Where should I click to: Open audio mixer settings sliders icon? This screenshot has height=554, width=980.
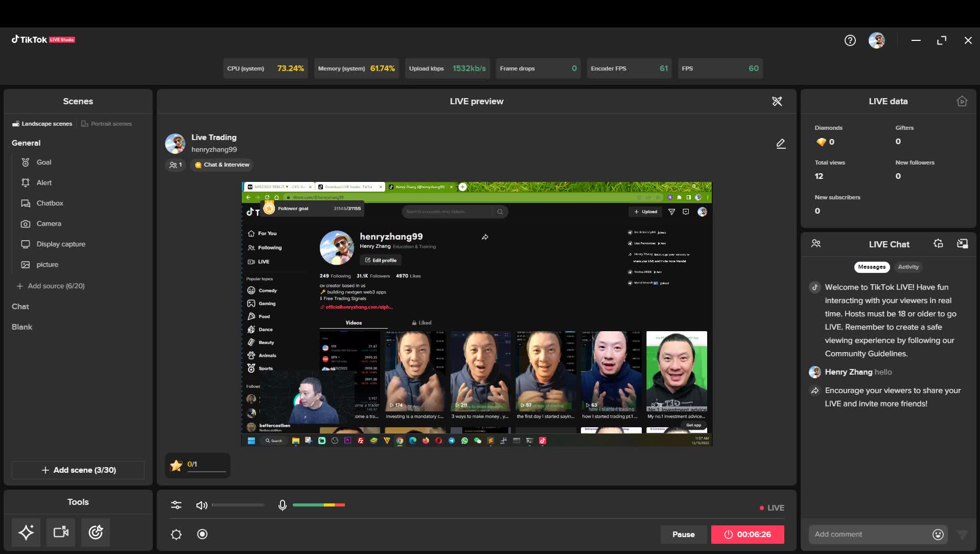[176, 505]
